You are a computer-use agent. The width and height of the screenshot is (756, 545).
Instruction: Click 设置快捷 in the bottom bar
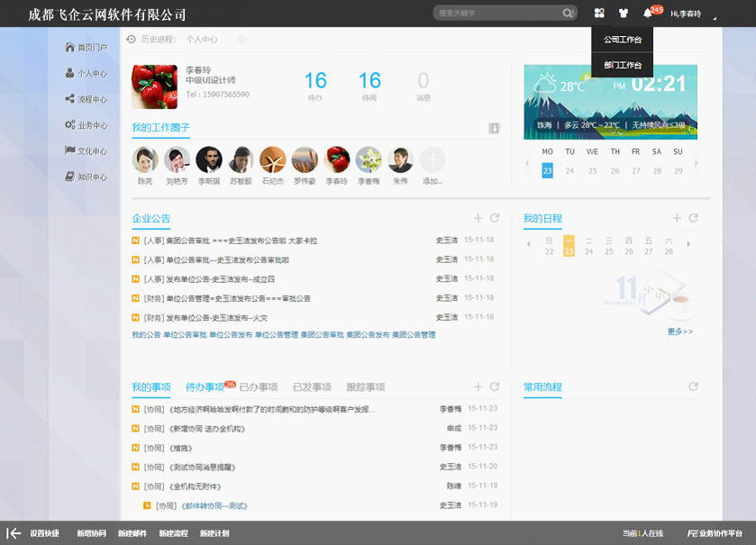[x=44, y=533]
